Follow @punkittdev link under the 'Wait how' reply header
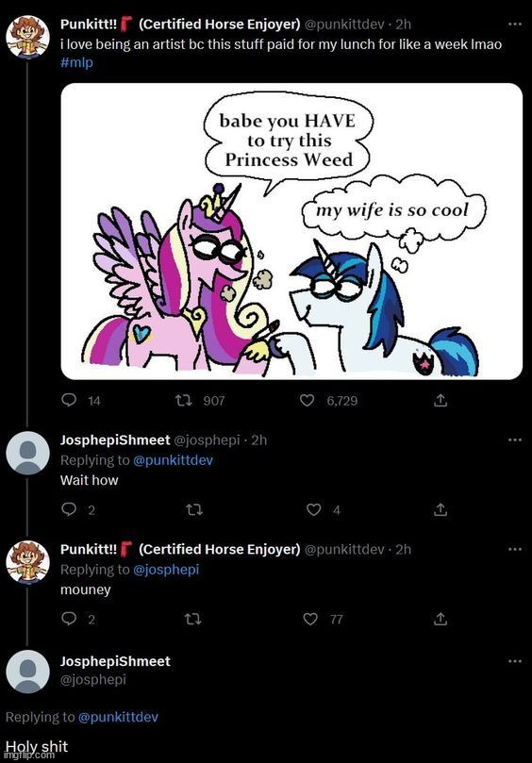The width and height of the screenshot is (532, 763). 173,460
